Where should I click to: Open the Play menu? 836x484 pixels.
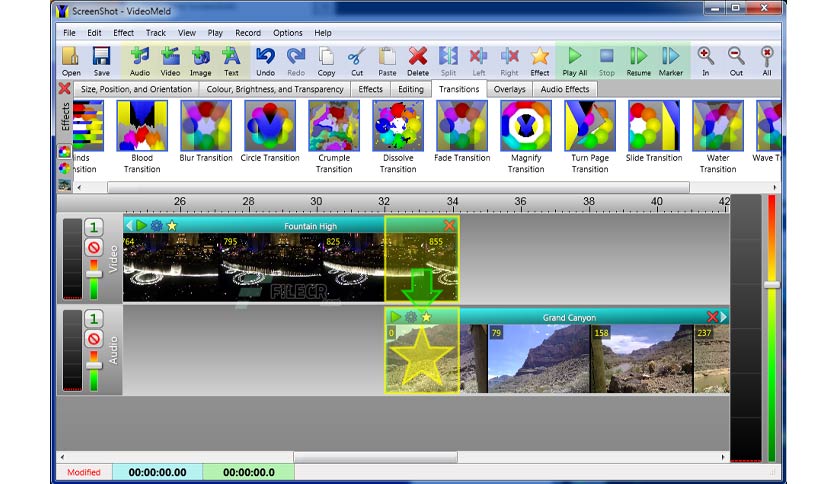[x=215, y=33]
